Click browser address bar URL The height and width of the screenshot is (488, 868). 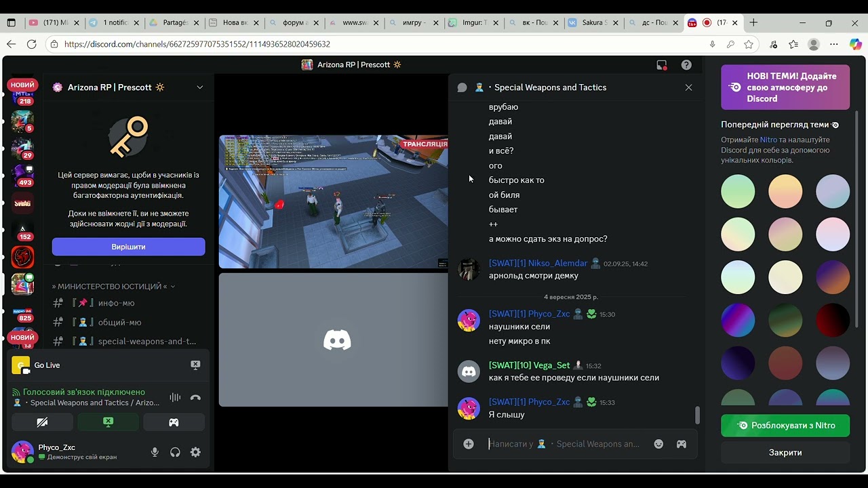click(197, 44)
